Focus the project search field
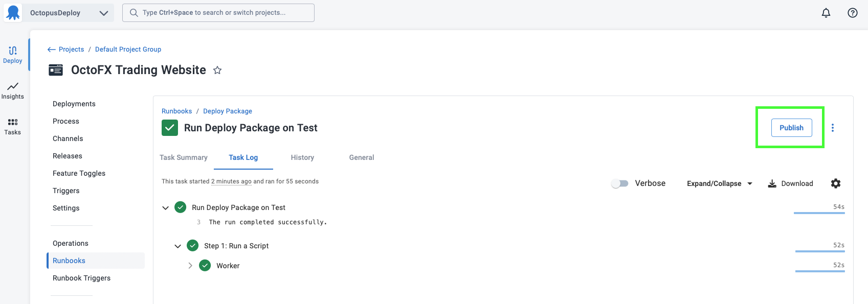The height and width of the screenshot is (304, 868). click(218, 13)
